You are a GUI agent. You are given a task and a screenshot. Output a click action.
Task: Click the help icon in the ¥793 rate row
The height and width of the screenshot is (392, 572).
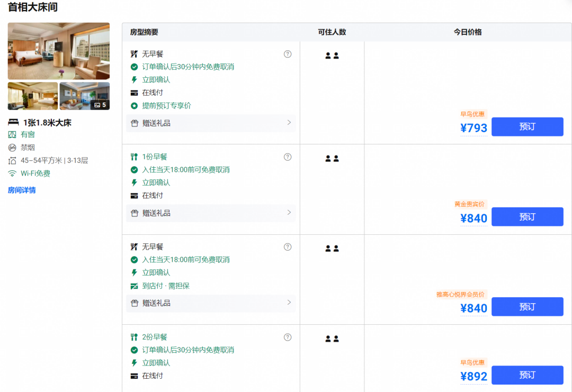(288, 54)
